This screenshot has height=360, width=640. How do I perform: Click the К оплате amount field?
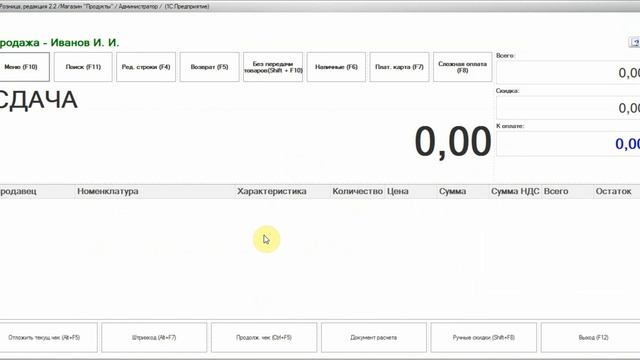[568, 144]
